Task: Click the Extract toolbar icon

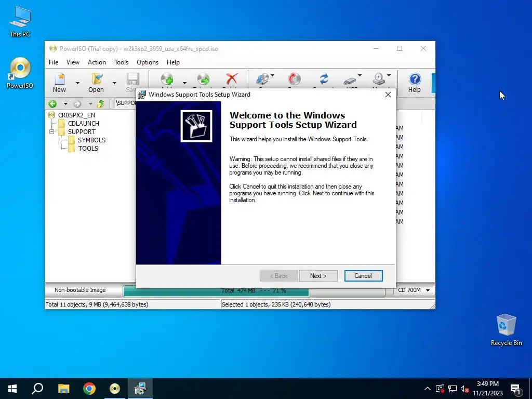Action: (x=203, y=79)
